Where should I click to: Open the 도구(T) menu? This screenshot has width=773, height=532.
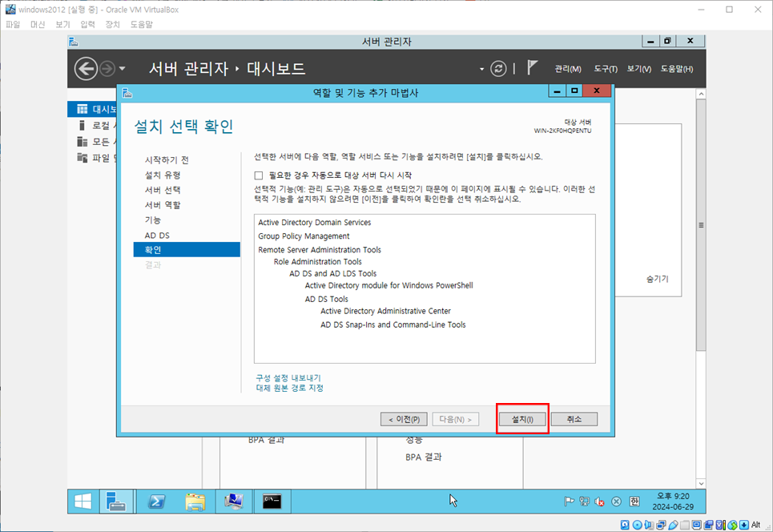tap(605, 69)
